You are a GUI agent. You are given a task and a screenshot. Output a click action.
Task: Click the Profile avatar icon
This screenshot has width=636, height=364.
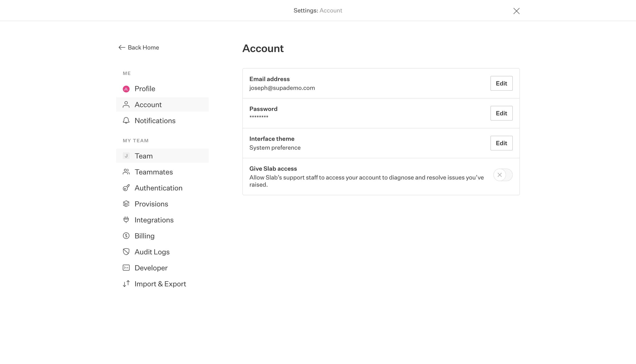[126, 89]
